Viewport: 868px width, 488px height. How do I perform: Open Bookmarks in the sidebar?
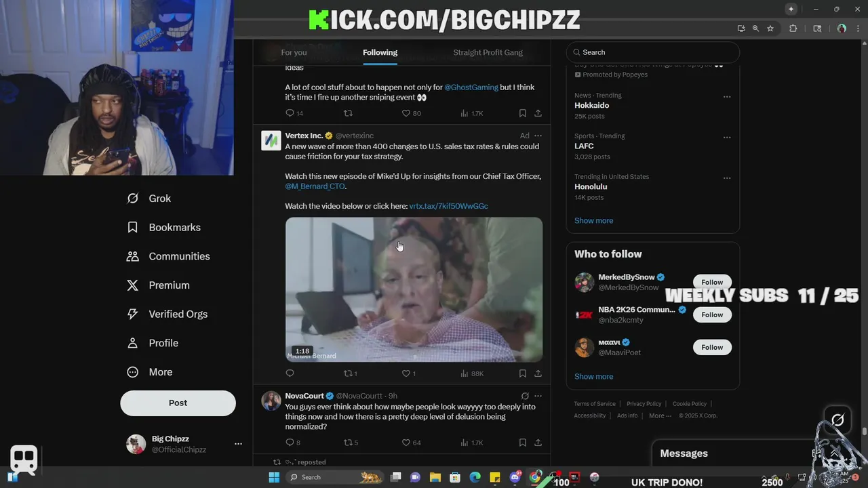point(163,228)
